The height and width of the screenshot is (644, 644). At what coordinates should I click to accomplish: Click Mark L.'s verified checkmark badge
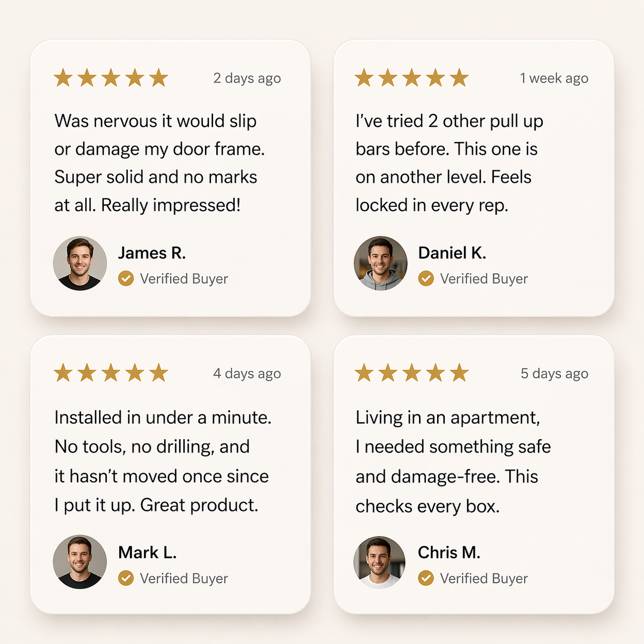click(126, 578)
